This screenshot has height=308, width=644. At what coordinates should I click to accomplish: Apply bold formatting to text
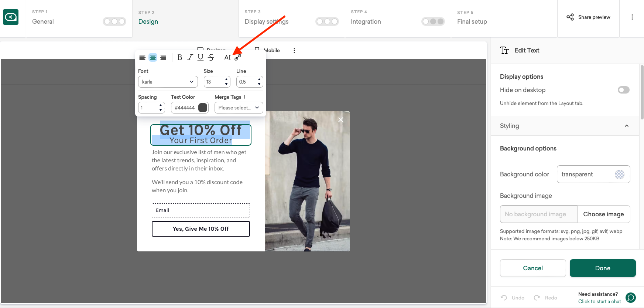tap(179, 57)
